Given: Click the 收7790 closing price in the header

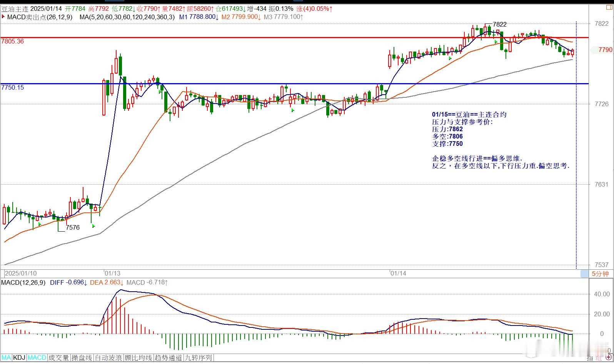Looking at the screenshot, I should (x=149, y=8).
